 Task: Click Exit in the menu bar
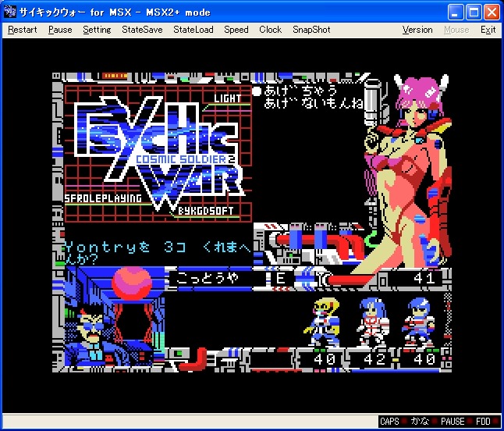(488, 30)
